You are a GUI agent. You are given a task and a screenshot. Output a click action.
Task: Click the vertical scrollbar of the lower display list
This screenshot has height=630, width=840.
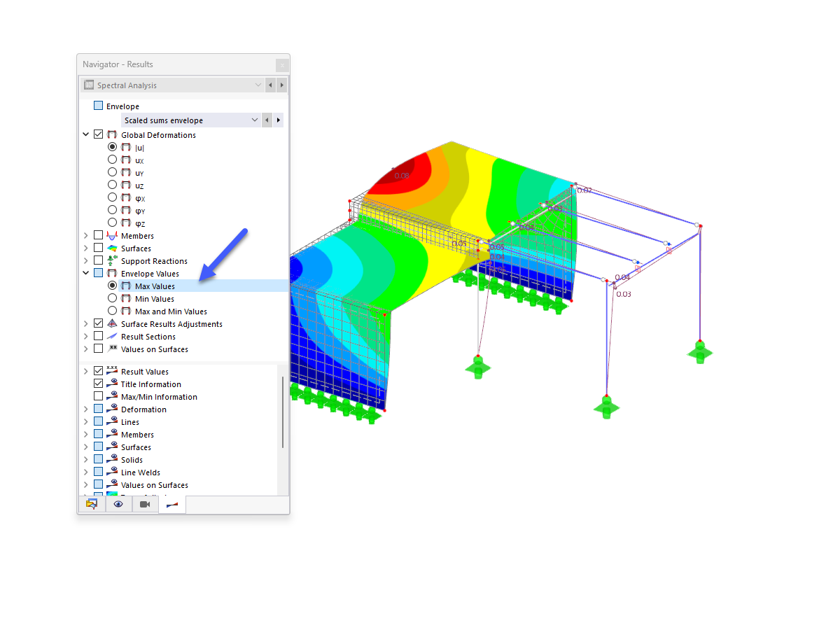(x=283, y=412)
